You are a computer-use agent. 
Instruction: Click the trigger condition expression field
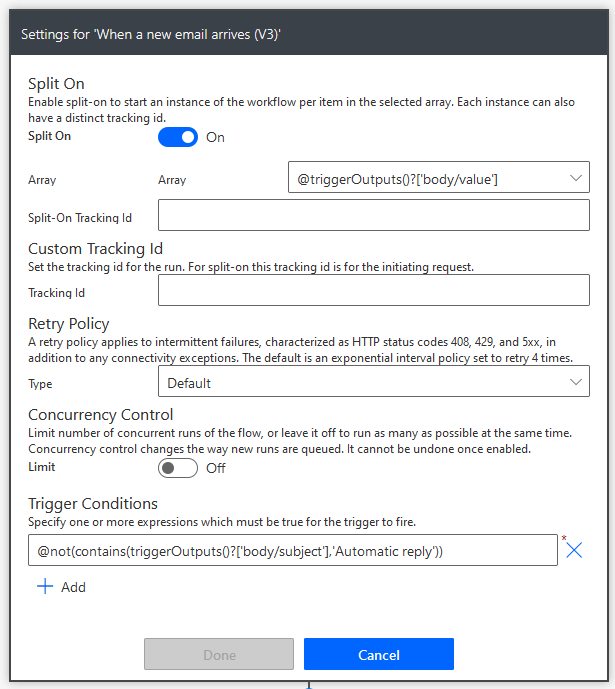click(292, 551)
